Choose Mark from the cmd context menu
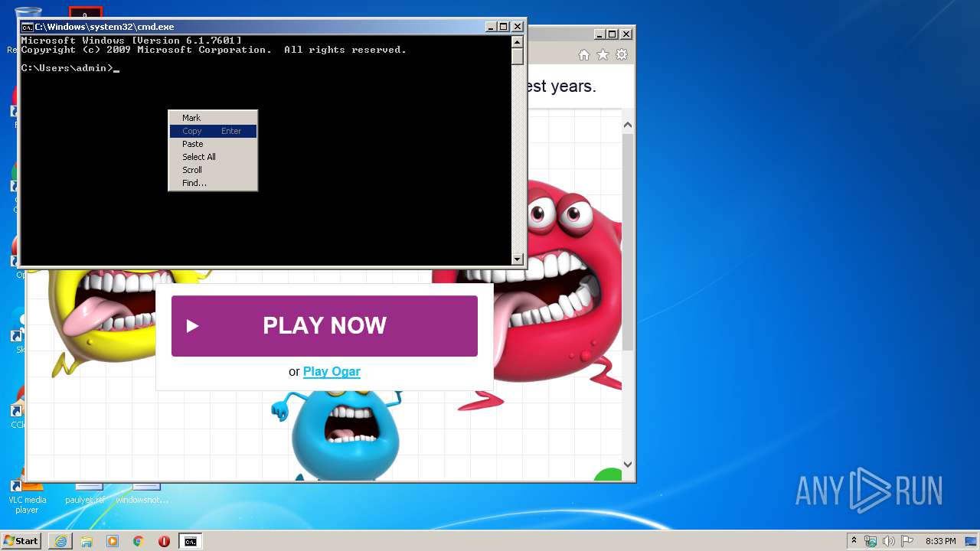 click(x=213, y=118)
